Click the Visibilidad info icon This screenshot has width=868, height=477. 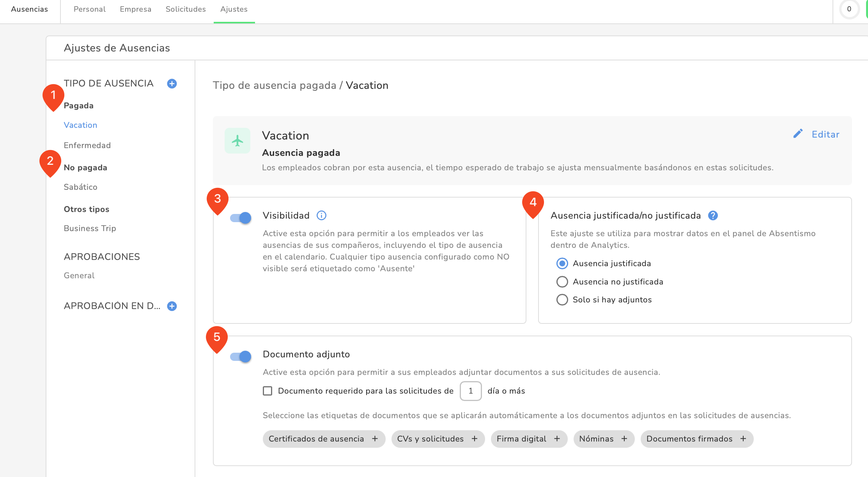pos(321,216)
